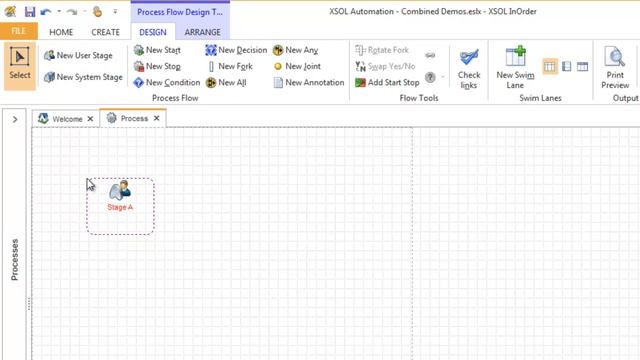Click the Stage A label text
Screen dimensions: 640x360
coord(120,207)
